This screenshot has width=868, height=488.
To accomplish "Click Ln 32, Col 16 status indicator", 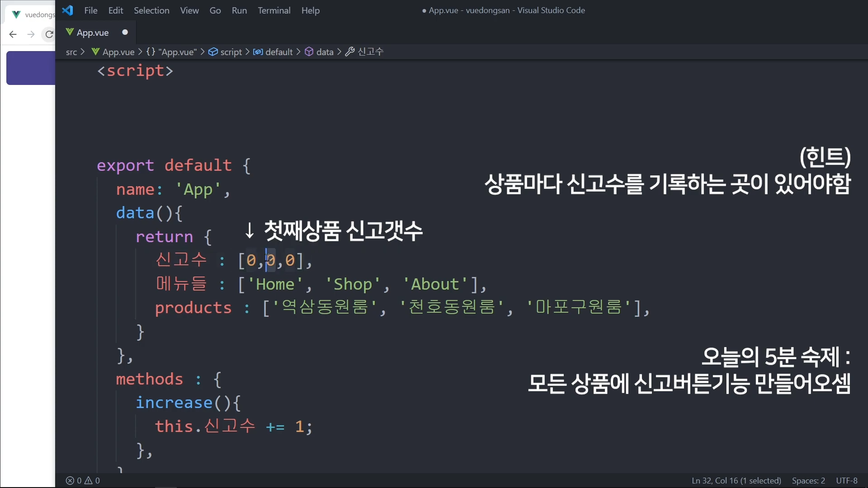I will tap(736, 480).
